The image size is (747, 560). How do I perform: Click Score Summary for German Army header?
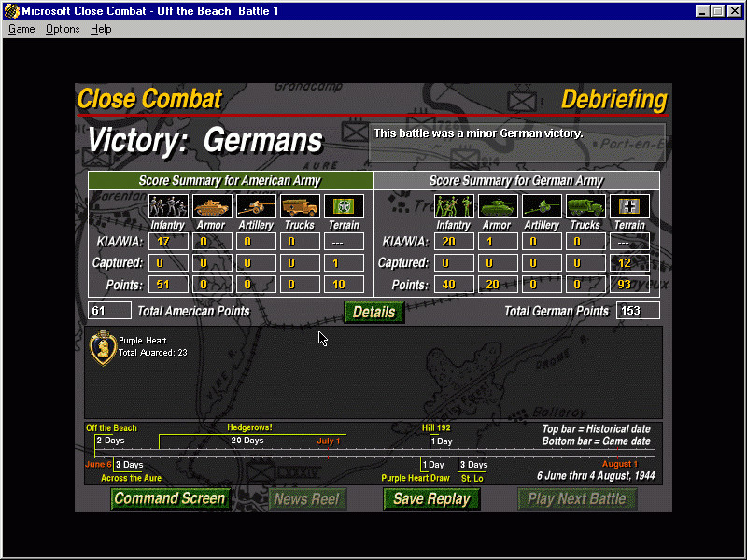(x=517, y=180)
